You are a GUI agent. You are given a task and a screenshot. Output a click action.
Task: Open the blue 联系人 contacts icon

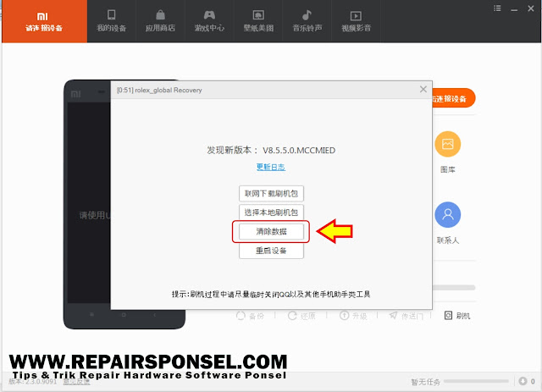point(448,215)
